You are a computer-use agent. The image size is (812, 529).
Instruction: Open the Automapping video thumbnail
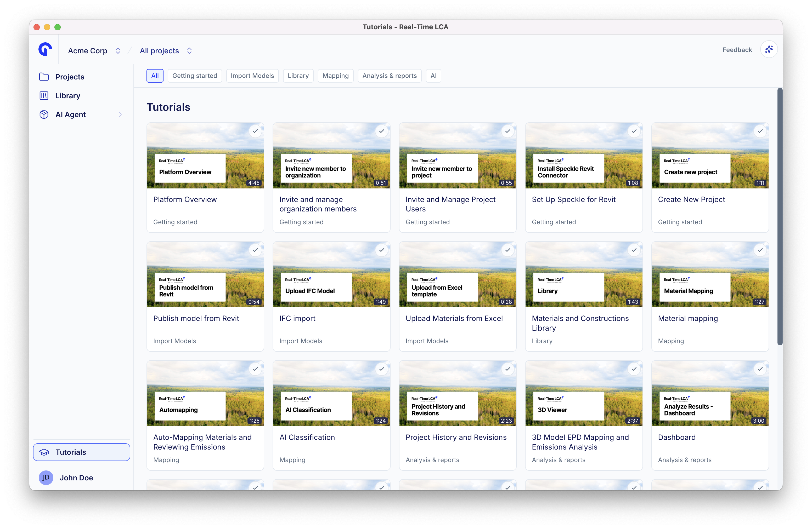[205, 393]
